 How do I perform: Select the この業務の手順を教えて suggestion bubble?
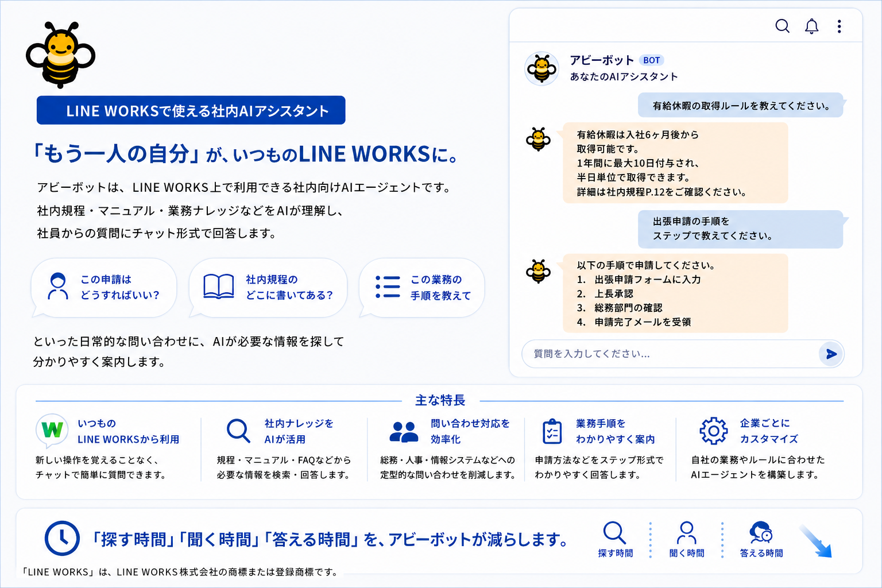(x=422, y=287)
